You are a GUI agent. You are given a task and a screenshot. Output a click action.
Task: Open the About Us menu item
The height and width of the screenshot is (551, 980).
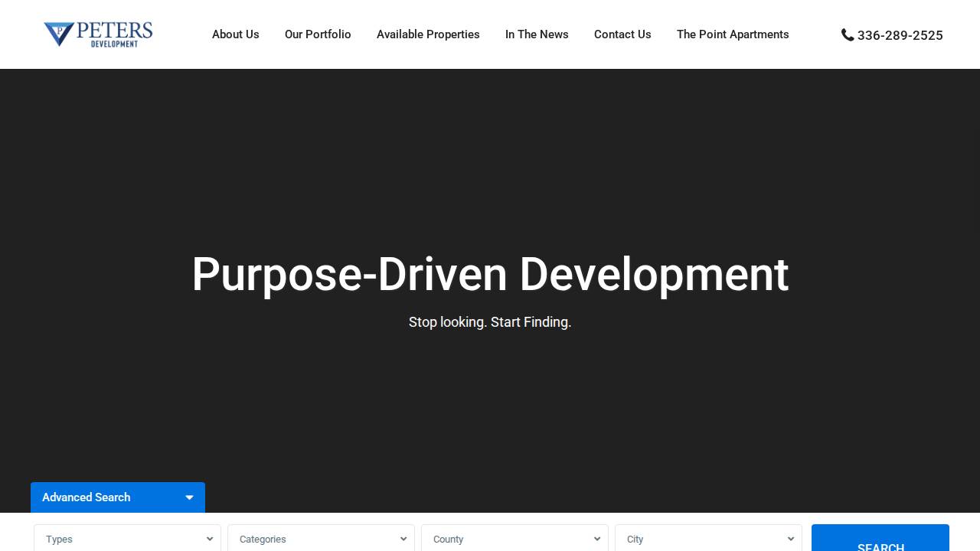[x=235, y=34]
